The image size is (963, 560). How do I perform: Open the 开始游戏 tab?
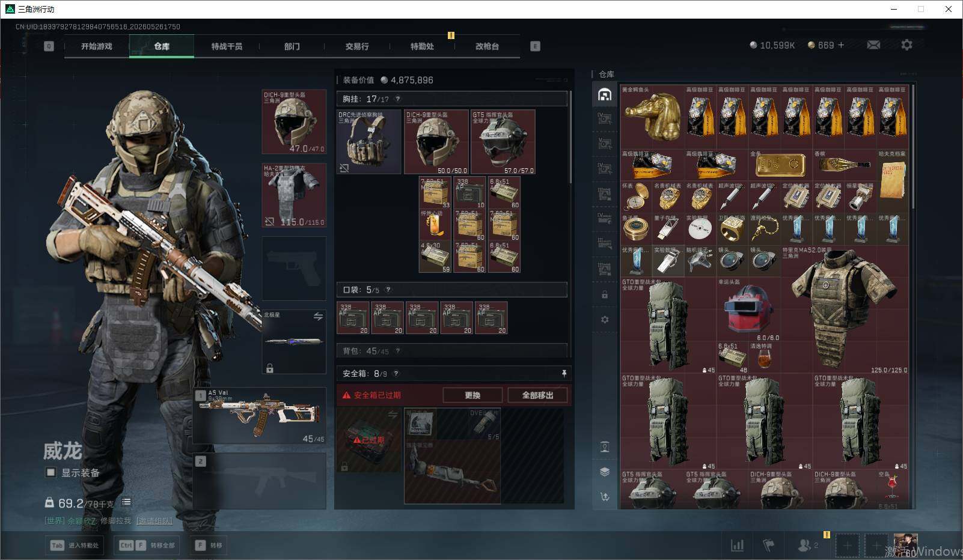[x=97, y=46]
